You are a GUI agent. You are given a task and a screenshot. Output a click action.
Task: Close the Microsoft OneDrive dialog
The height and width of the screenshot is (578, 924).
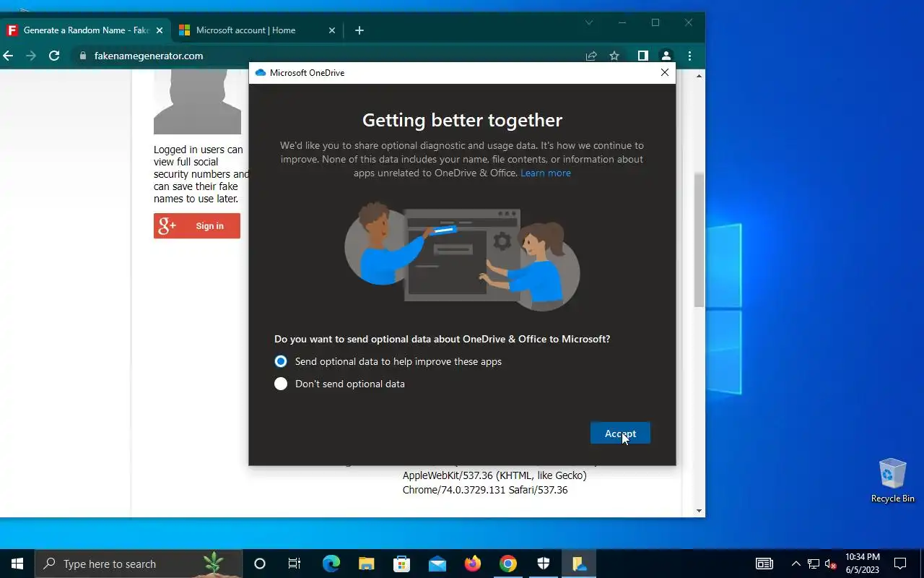665,72
